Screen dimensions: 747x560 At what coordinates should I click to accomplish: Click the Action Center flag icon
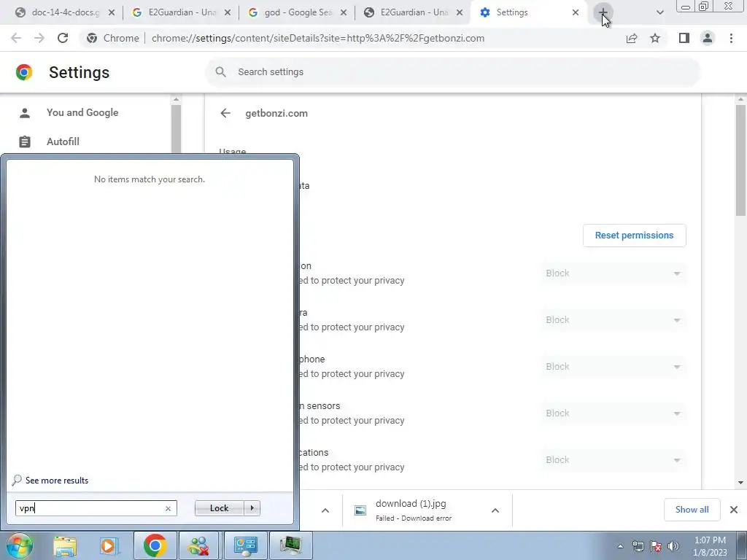(656, 546)
